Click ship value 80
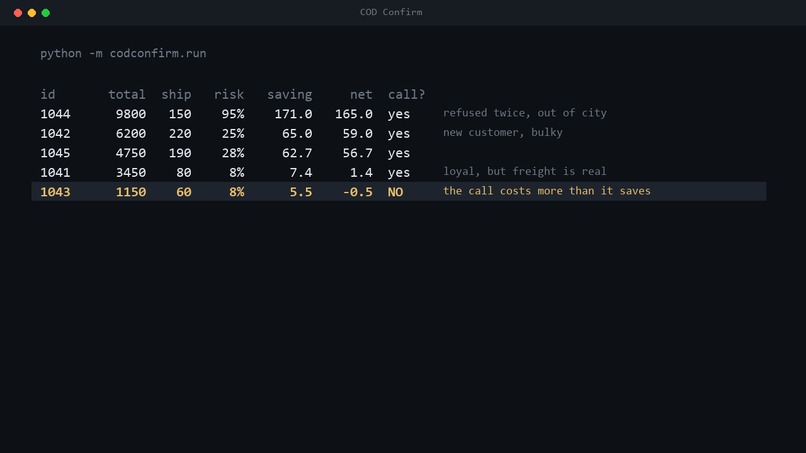 tap(184, 173)
